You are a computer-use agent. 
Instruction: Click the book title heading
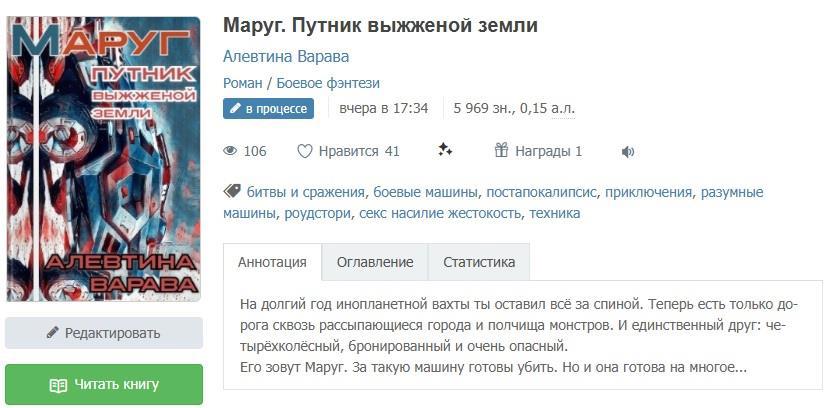click(380, 25)
